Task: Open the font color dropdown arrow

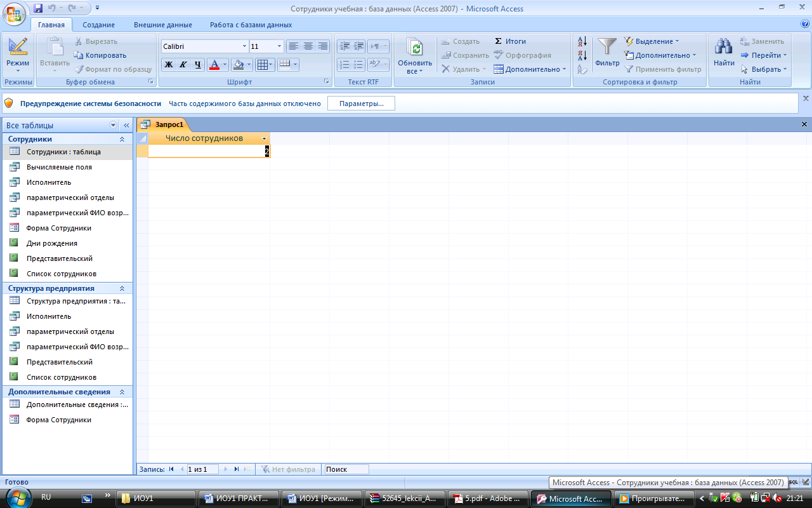Action: click(x=225, y=65)
